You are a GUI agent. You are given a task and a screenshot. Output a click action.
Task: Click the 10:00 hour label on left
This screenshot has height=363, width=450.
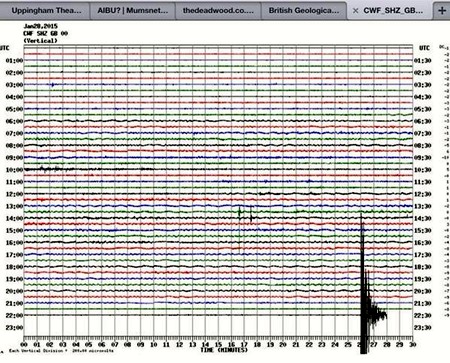pos(14,170)
